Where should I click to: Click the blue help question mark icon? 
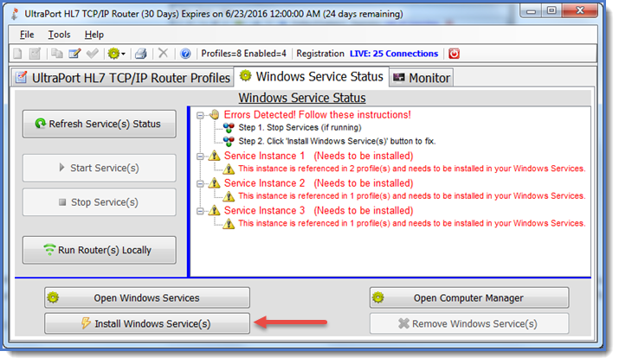pos(185,54)
